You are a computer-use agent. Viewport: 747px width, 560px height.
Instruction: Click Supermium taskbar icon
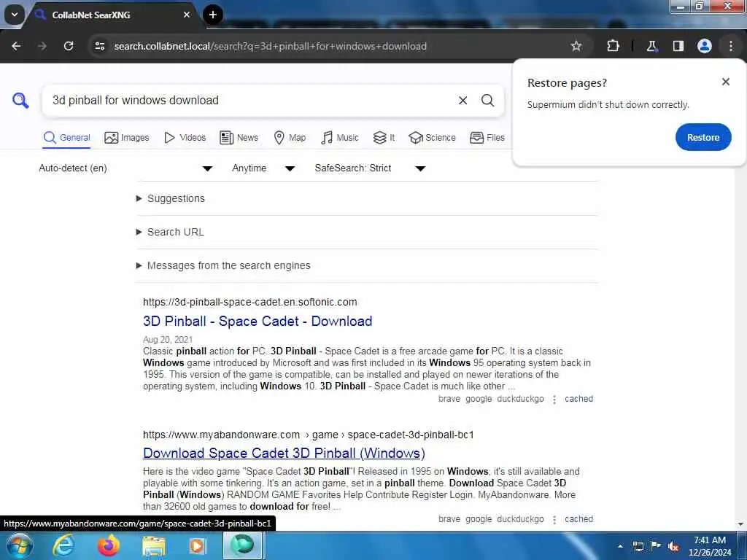click(x=243, y=545)
